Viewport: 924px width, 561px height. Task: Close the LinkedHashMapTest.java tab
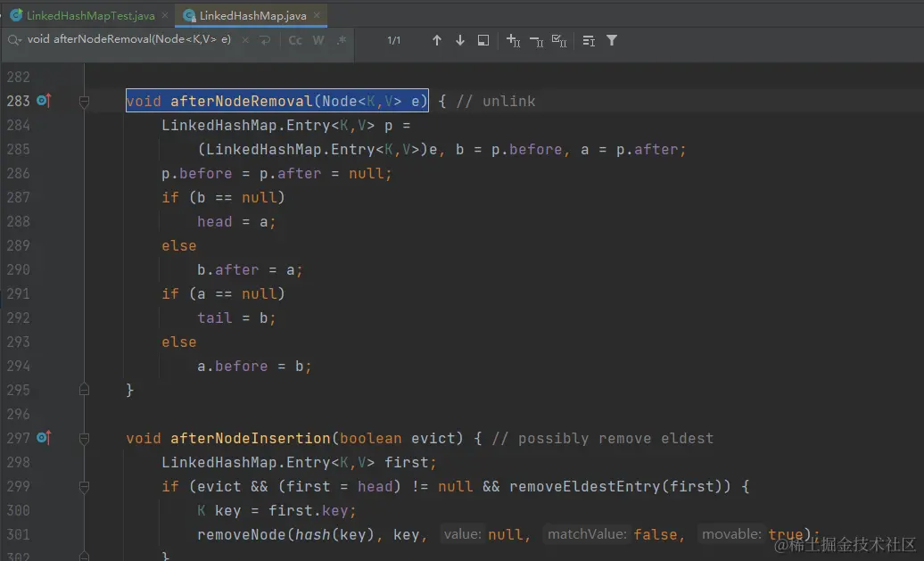(x=164, y=15)
